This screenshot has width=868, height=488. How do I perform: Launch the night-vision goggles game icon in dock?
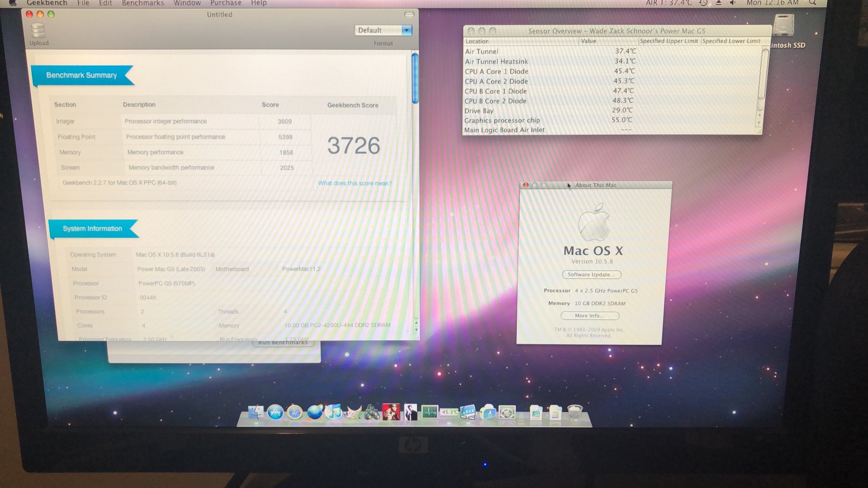[372, 412]
